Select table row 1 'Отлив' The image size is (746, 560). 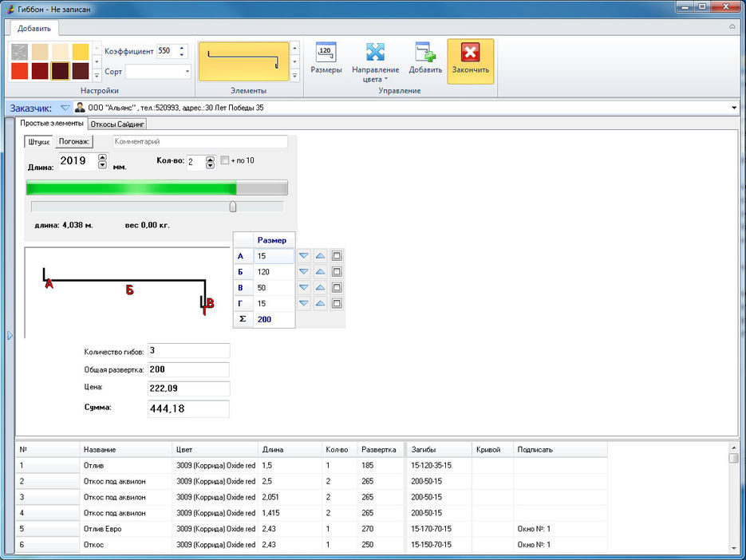tap(311, 465)
